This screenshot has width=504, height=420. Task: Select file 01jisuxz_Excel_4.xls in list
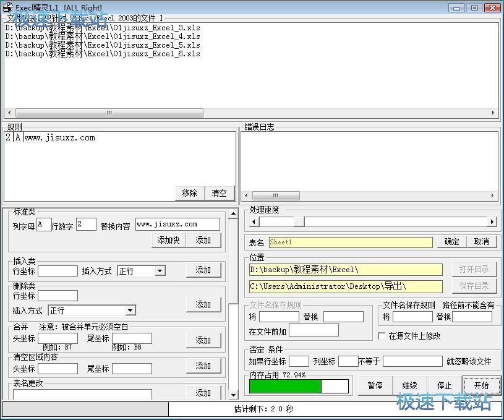pyautogui.click(x=103, y=36)
